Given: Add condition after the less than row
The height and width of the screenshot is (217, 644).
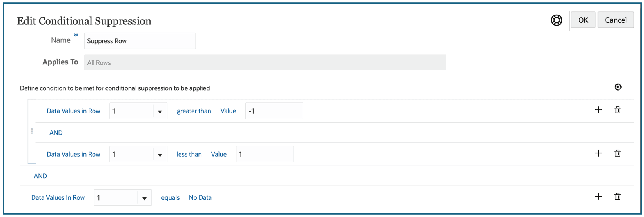Looking at the screenshot, I should click(x=598, y=153).
